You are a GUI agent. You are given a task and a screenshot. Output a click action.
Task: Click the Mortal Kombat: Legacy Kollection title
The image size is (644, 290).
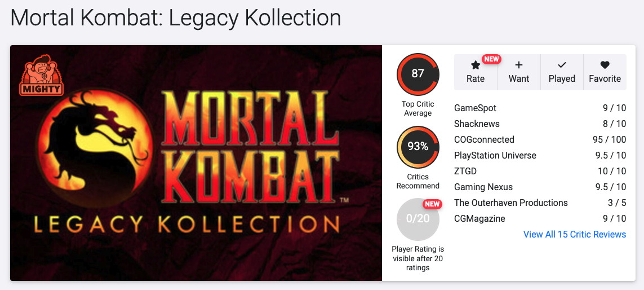coord(176,18)
